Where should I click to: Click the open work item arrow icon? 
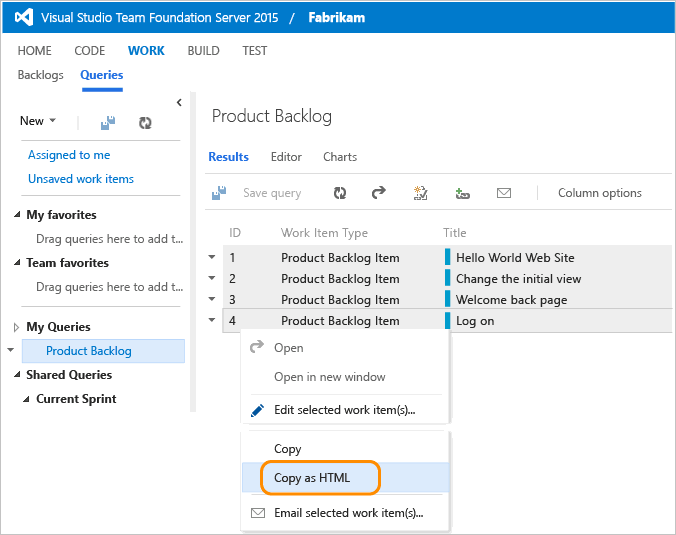click(x=378, y=193)
